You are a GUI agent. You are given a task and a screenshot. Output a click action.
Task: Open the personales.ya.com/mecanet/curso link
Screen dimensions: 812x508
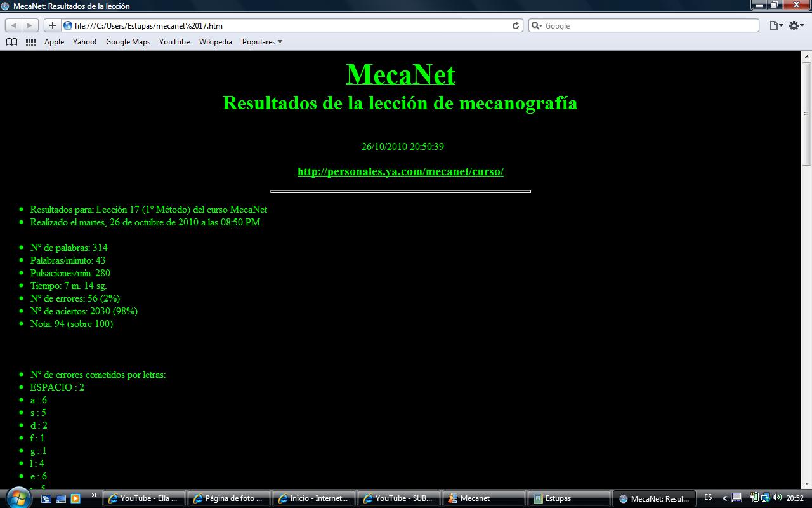(400, 171)
